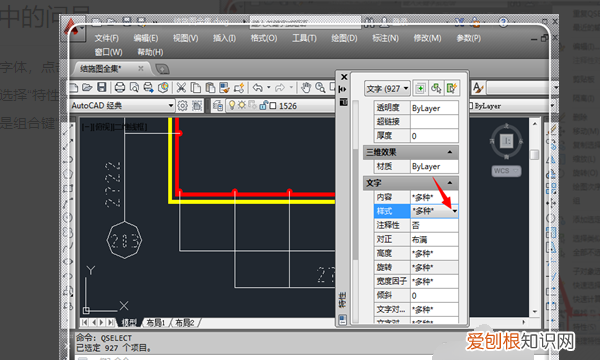This screenshot has height=360, width=600.
Task: Click the Plot printer icon
Action: 120,88
